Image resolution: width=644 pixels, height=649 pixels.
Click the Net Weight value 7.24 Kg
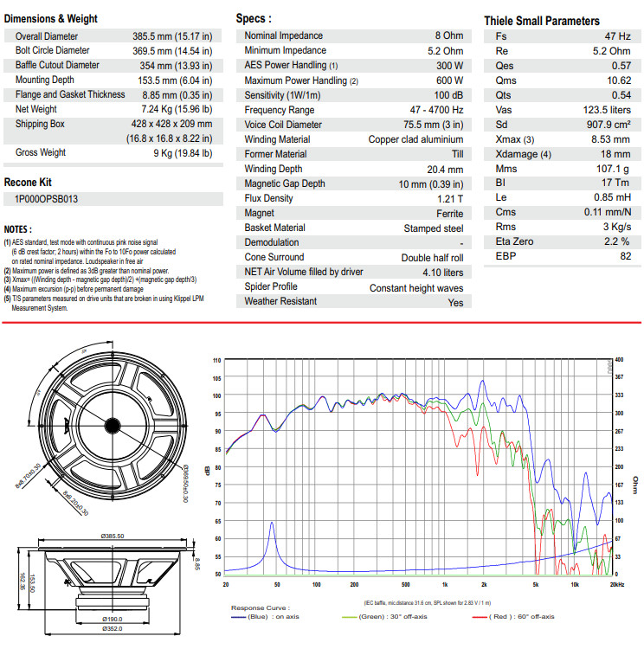(x=177, y=109)
